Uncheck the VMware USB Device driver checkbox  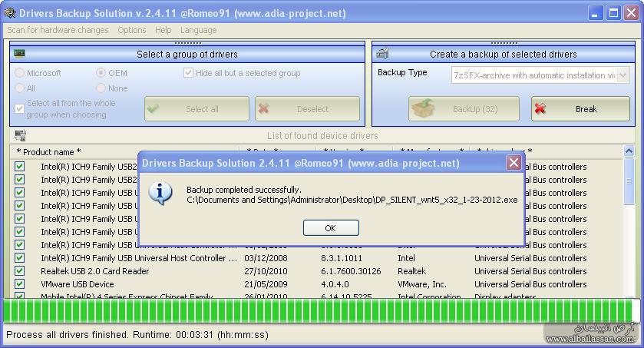[x=19, y=284]
